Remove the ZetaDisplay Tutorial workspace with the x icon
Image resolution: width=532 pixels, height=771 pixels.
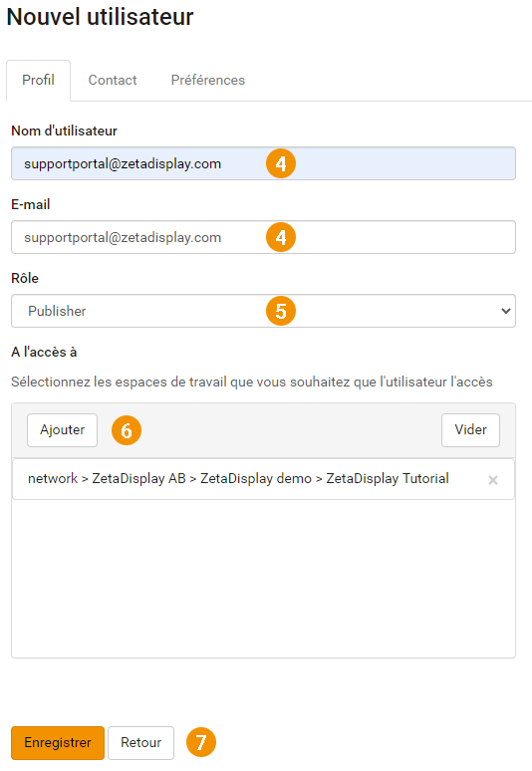(x=493, y=480)
